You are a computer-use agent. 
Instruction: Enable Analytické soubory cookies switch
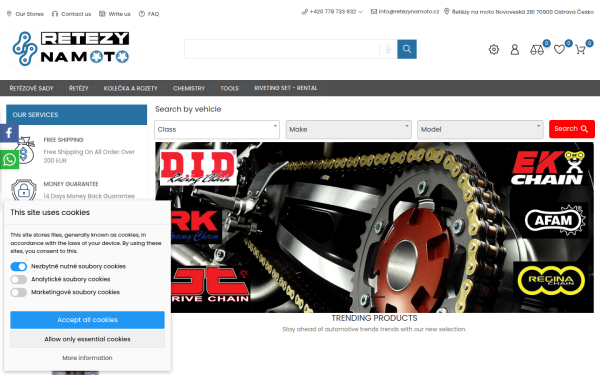18,279
